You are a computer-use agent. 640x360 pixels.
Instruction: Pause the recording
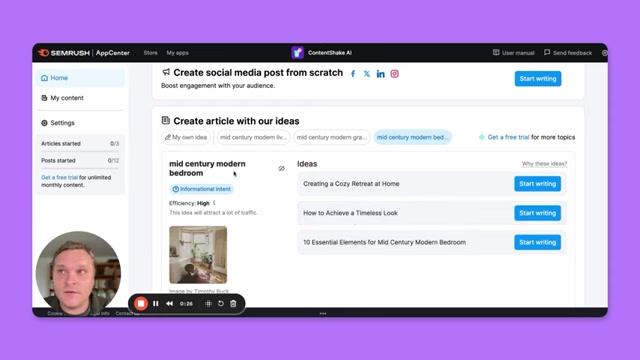point(156,304)
